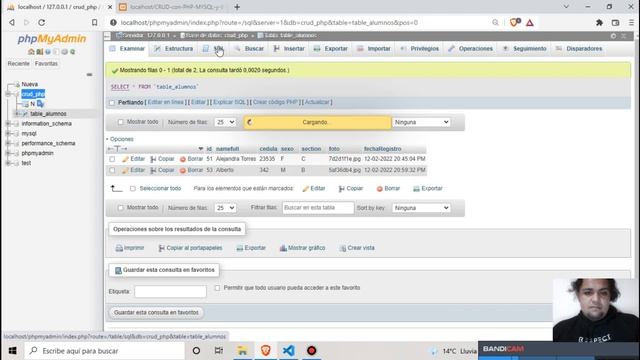The image size is (640, 360).
Task: Open the lower Sort by key dropdown
Action: (421, 208)
